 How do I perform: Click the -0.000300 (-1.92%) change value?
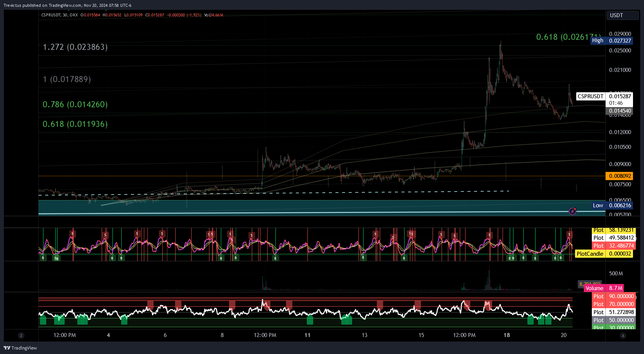pos(184,15)
